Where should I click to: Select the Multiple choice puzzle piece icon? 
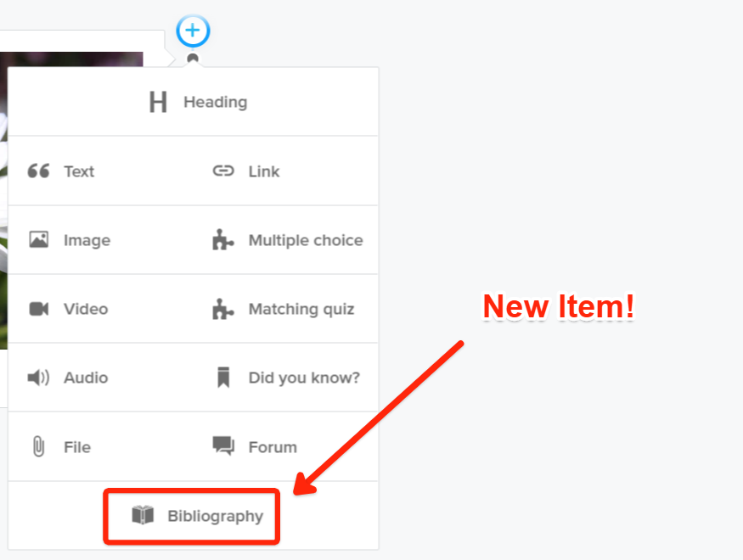click(x=222, y=239)
